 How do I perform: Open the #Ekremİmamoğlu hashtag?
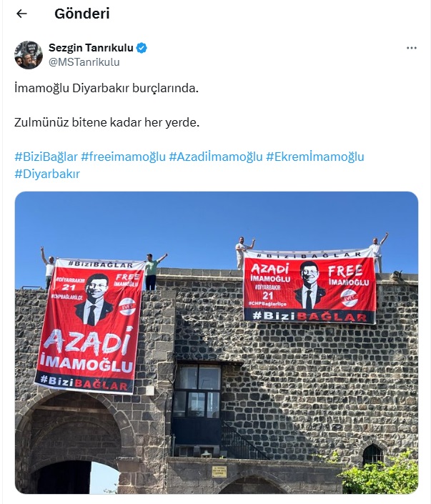(x=315, y=157)
